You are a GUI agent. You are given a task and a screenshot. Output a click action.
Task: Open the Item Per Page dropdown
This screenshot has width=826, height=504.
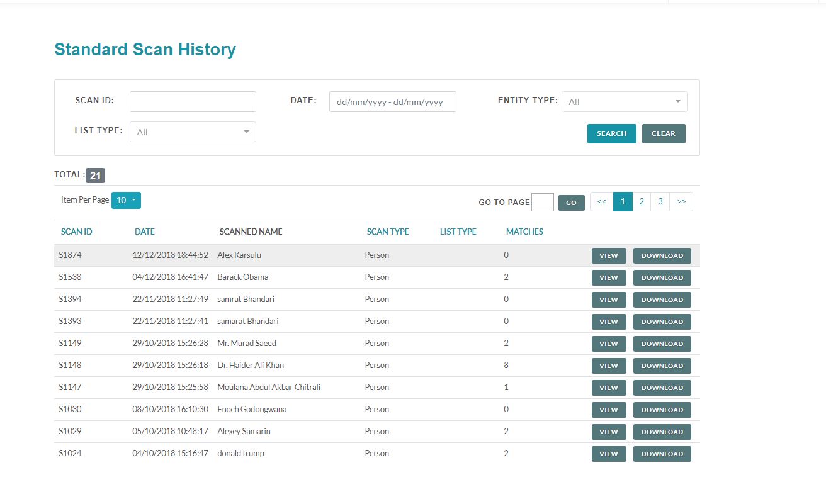126,200
